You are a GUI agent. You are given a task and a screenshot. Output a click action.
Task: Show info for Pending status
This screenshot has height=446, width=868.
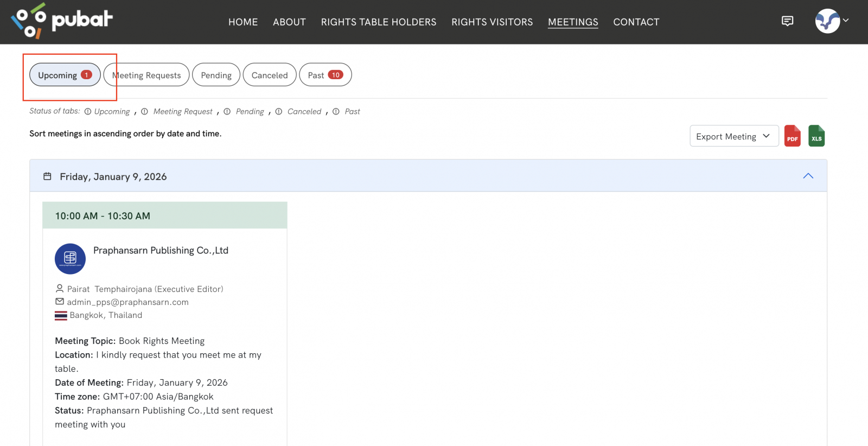pyautogui.click(x=227, y=112)
